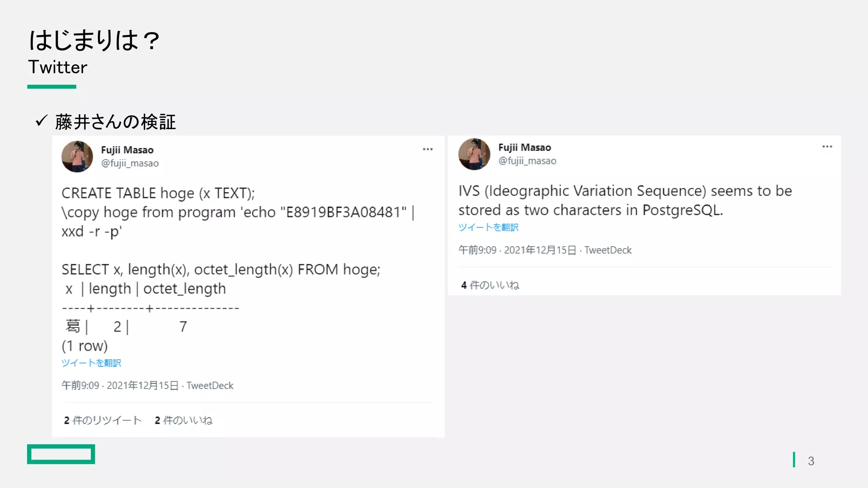Click the slide title はじまりは？

click(95, 41)
